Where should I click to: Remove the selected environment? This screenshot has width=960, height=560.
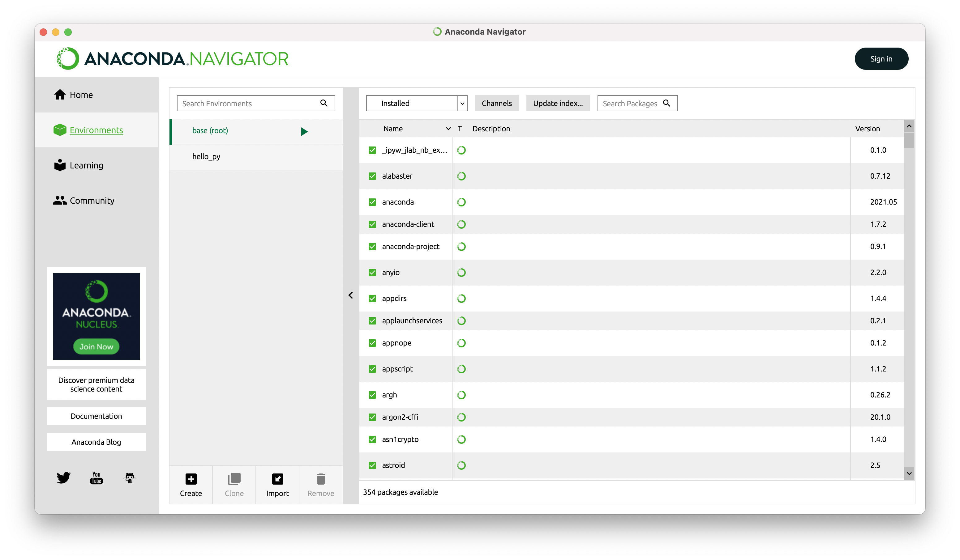click(321, 485)
